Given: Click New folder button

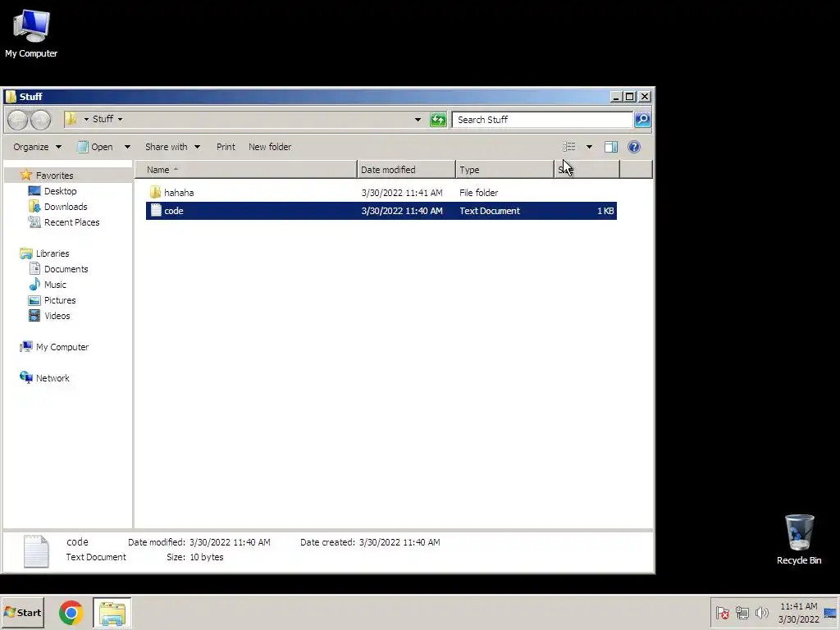Looking at the screenshot, I should (x=270, y=147).
